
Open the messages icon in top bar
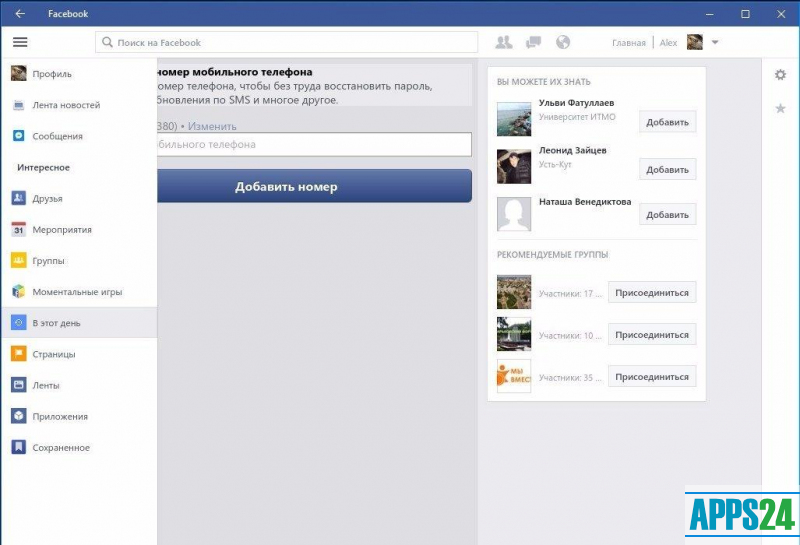point(533,42)
